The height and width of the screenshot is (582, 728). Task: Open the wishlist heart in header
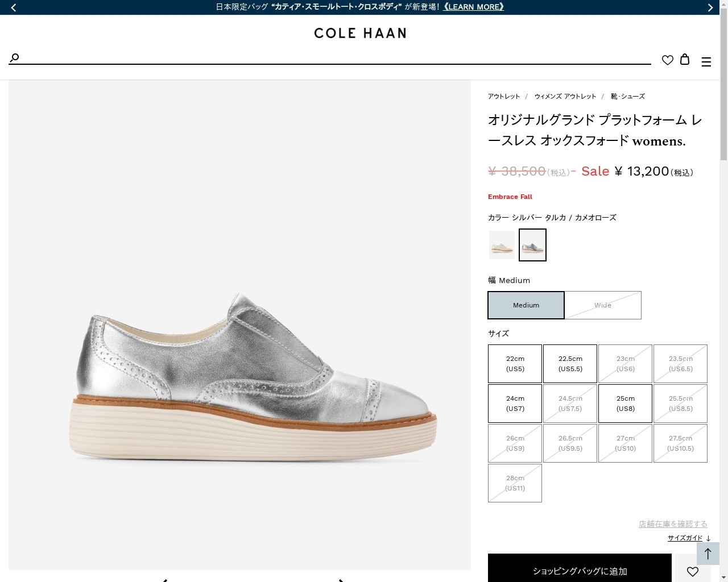click(668, 60)
